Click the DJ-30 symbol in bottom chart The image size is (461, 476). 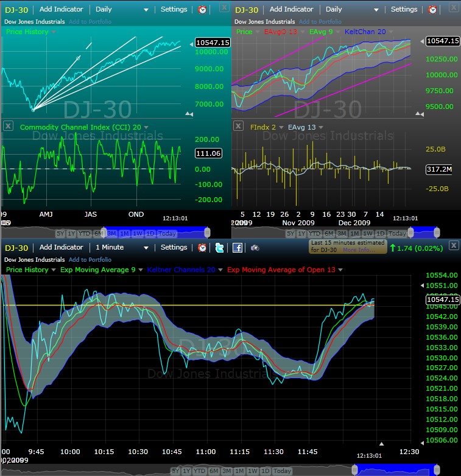[16, 248]
